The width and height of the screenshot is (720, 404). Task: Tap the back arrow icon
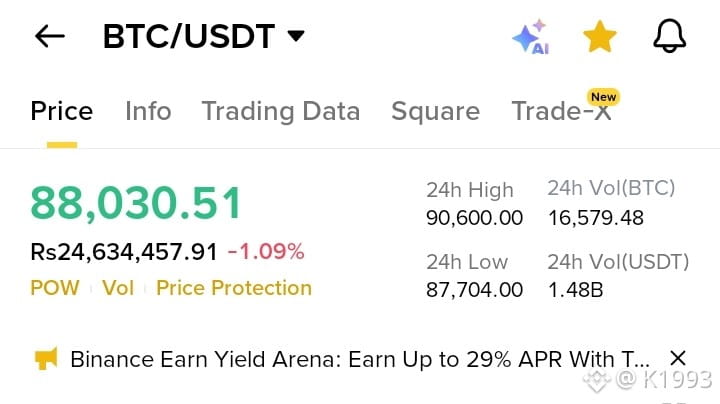click(49, 37)
